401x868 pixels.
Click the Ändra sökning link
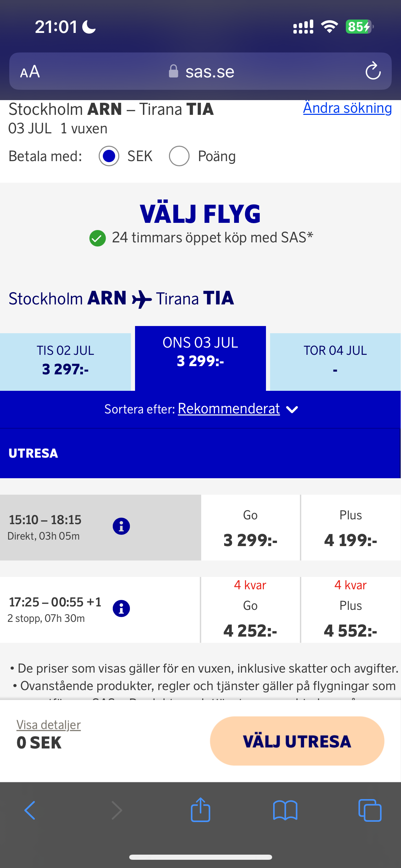[x=347, y=108]
